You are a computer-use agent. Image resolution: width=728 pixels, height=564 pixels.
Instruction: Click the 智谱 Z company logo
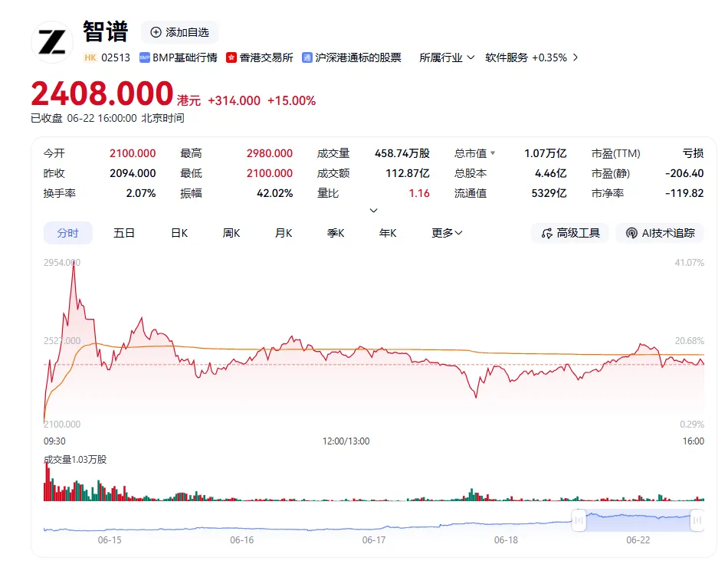point(51,42)
